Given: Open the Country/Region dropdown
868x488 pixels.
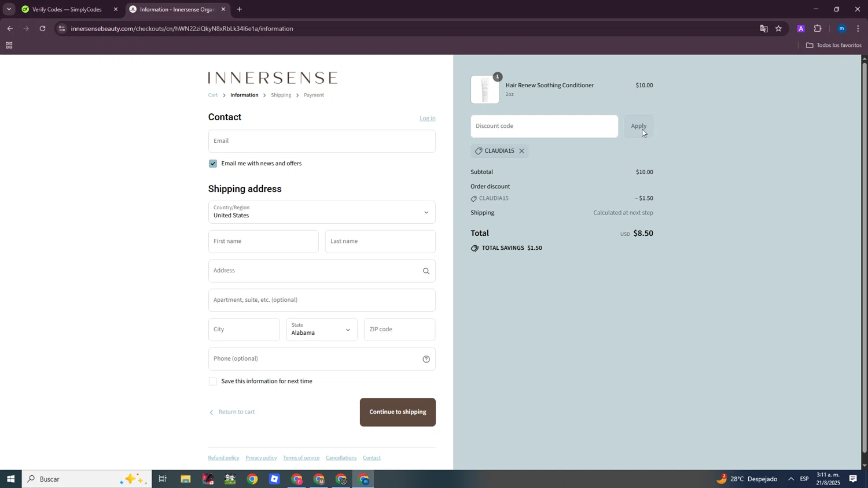Looking at the screenshot, I should coord(322,212).
